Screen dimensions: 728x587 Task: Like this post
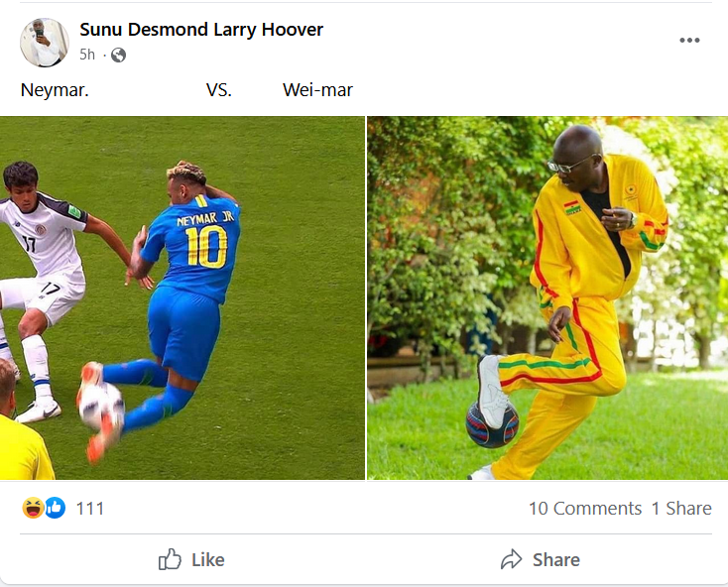tap(191, 559)
